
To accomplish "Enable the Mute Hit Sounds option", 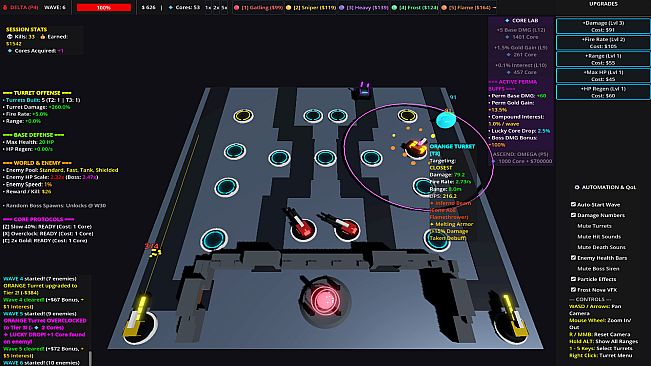I will [x=599, y=237].
